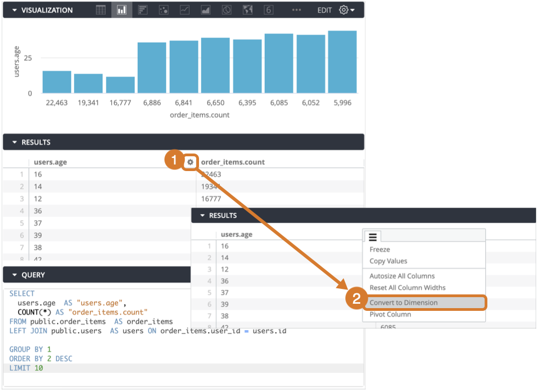
Task: Select the single value visualization icon
Action: point(268,10)
